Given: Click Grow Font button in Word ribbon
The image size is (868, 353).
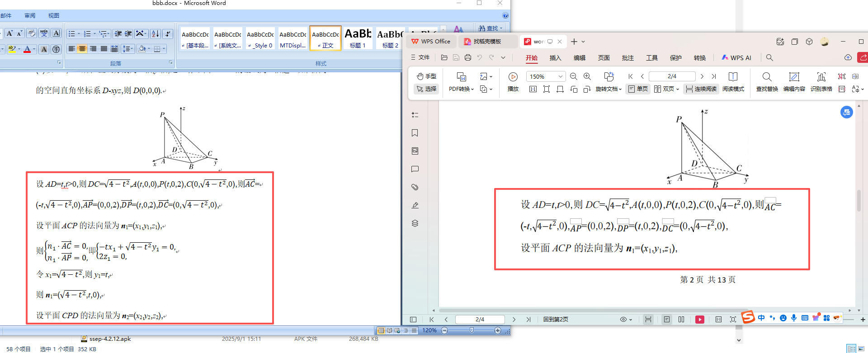Looking at the screenshot, I should (9, 33).
